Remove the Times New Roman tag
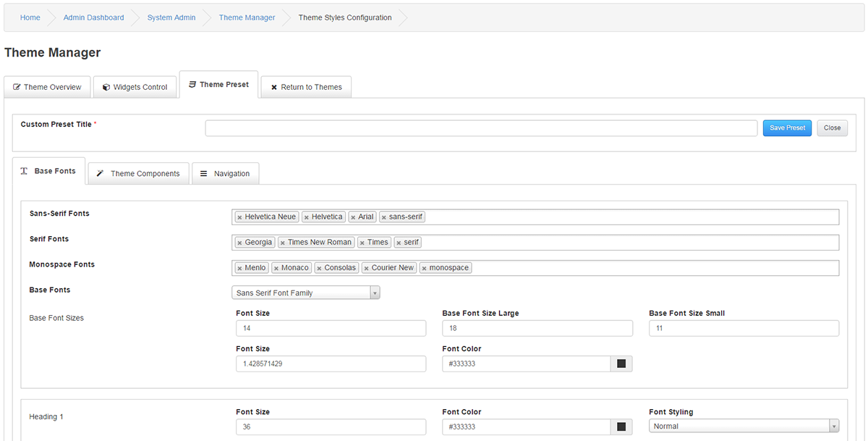This screenshot has width=868, height=441. point(283,243)
